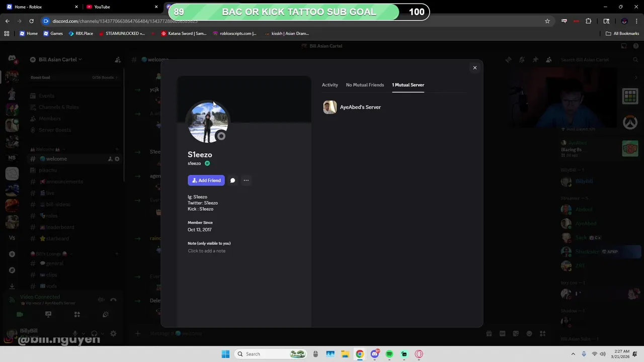Click the badge next to s1eezo username
Screen dimensions: 644x362
pyautogui.click(x=207, y=163)
